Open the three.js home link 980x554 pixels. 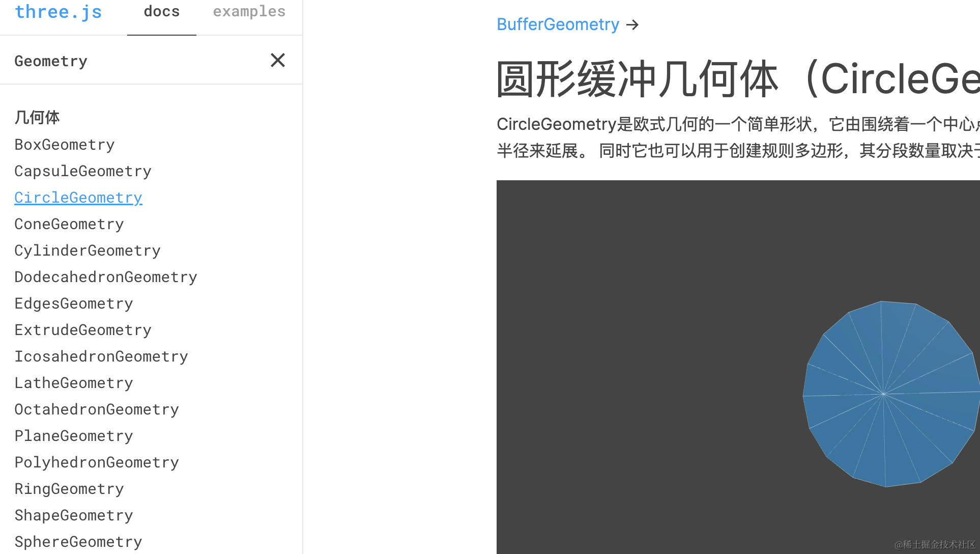59,11
